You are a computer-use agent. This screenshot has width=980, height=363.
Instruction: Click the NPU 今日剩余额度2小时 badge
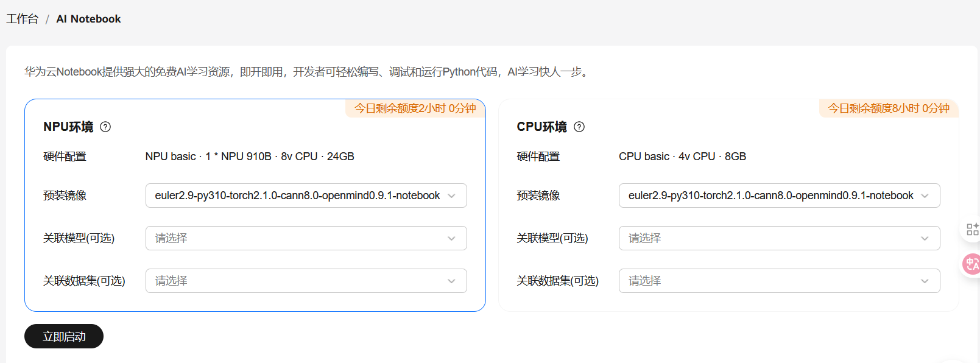pos(415,108)
